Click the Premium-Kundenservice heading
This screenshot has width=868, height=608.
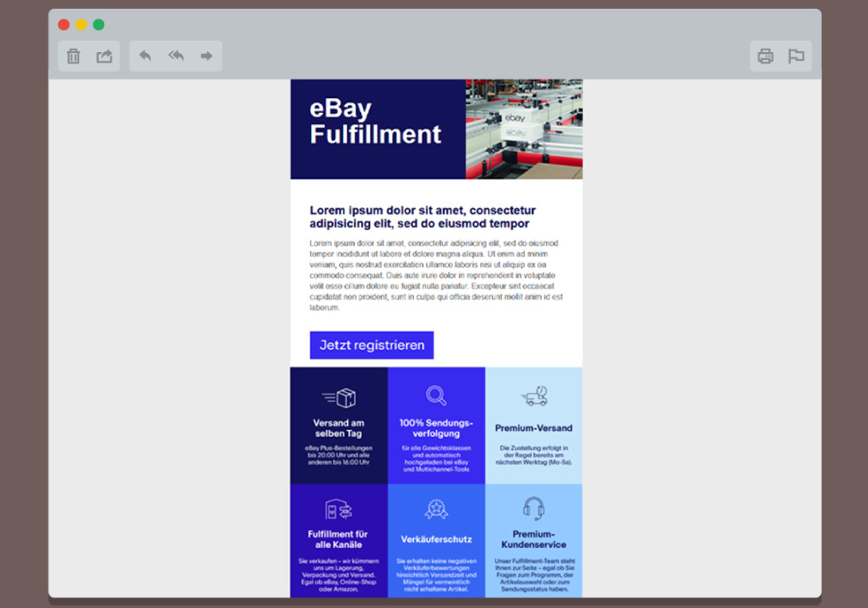[x=534, y=539]
